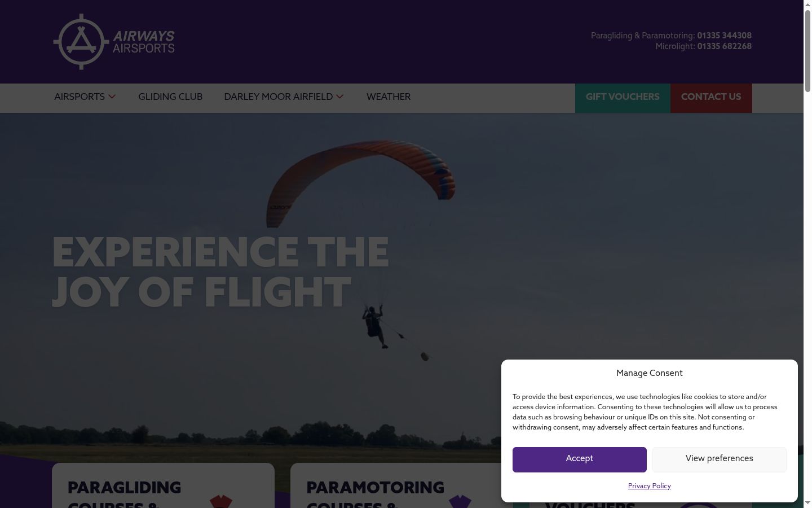The height and width of the screenshot is (508, 812).
Task: Expand the Airsports menu chevron
Action: pos(112,97)
